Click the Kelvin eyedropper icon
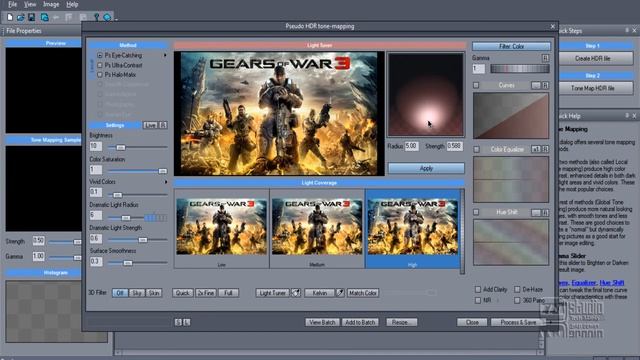The image size is (640, 360). [x=340, y=293]
